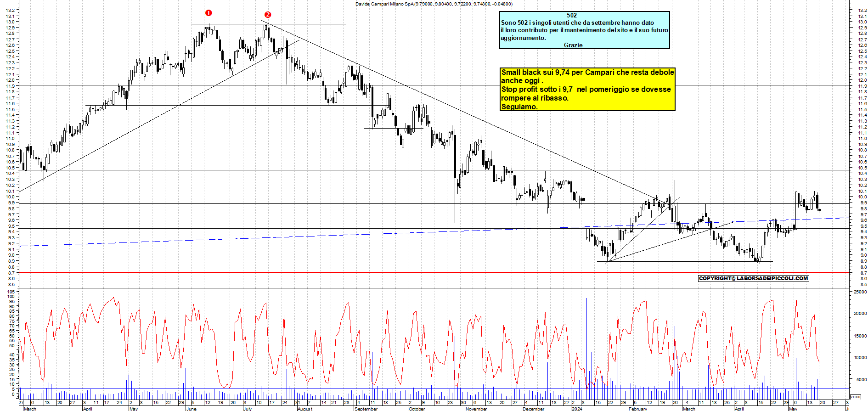Click the 'June' month label on time axis
Image resolution: width=868 pixels, height=411 pixels.
coord(192,409)
